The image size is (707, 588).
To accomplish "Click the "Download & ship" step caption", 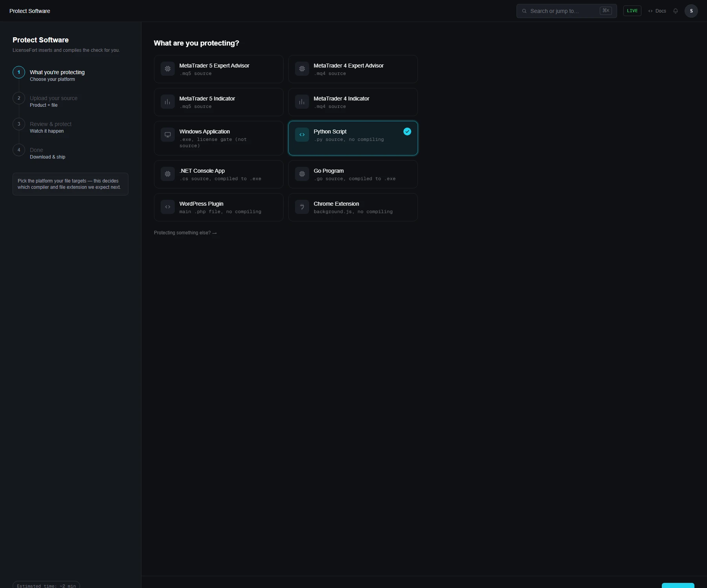I will click(x=48, y=157).
